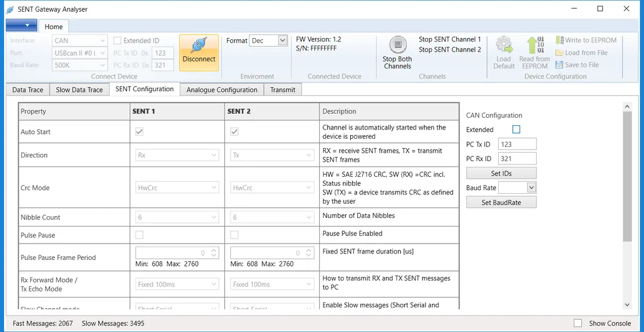The width and height of the screenshot is (644, 332).
Task: Click the CAN Configuration PC Tx ID field
Action: [x=517, y=144]
